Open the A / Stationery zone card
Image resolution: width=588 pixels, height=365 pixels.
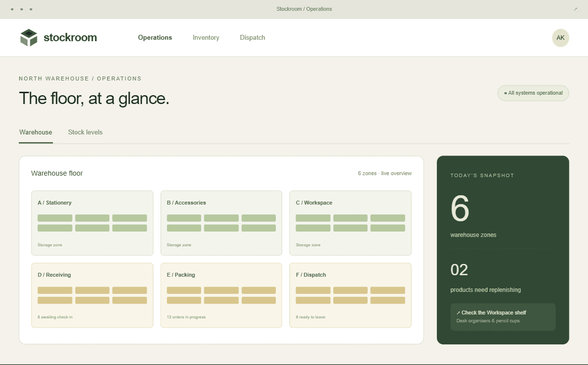tap(92, 223)
